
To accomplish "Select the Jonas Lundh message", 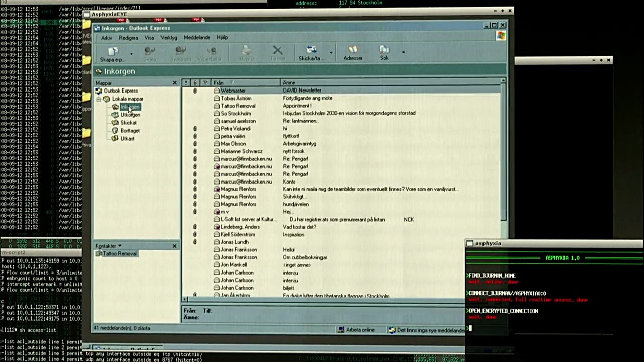I will tap(325, 242).
